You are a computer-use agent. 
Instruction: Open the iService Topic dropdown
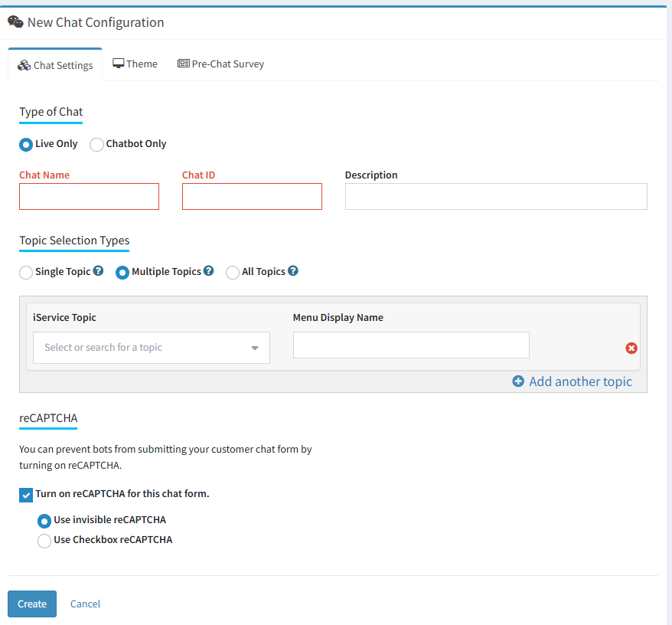pyautogui.click(x=152, y=348)
